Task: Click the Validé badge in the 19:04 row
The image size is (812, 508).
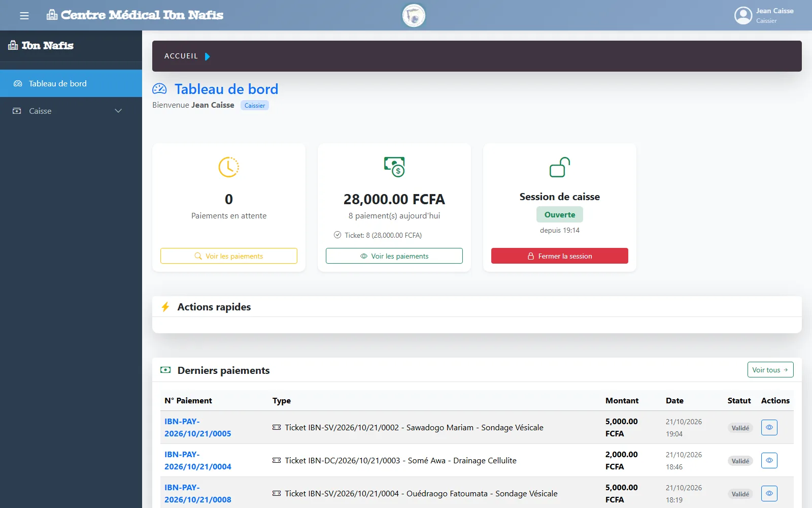Action: click(740, 428)
